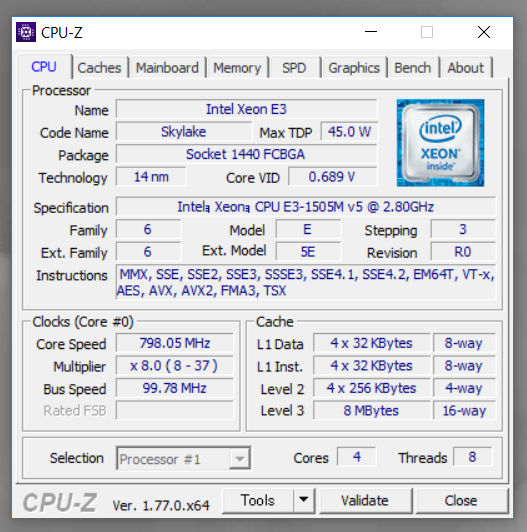Image resolution: width=527 pixels, height=532 pixels.
Task: Click the Technology value 14 nm
Action: pyautogui.click(x=151, y=177)
